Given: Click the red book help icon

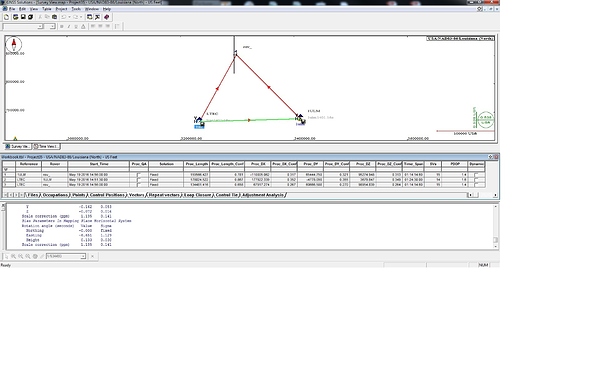Looking at the screenshot, I should 107,17.
